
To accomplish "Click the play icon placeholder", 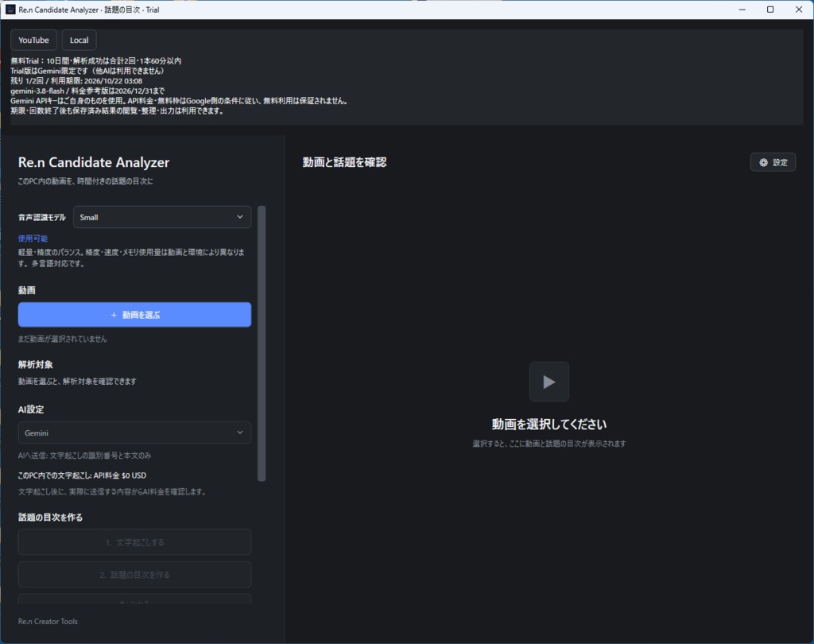I will pyautogui.click(x=548, y=382).
